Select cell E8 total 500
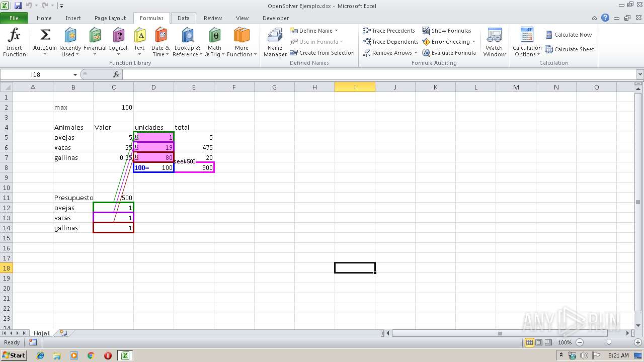 194,167
